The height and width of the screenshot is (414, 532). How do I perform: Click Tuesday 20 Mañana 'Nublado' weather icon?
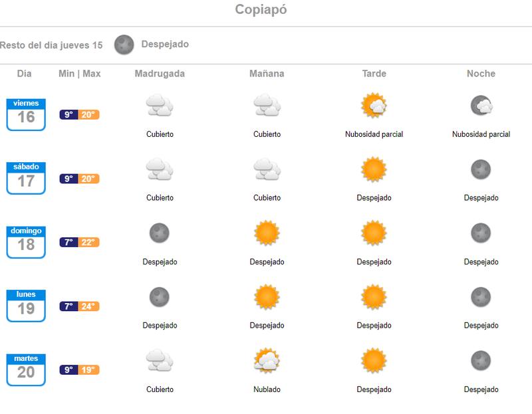[267, 361]
